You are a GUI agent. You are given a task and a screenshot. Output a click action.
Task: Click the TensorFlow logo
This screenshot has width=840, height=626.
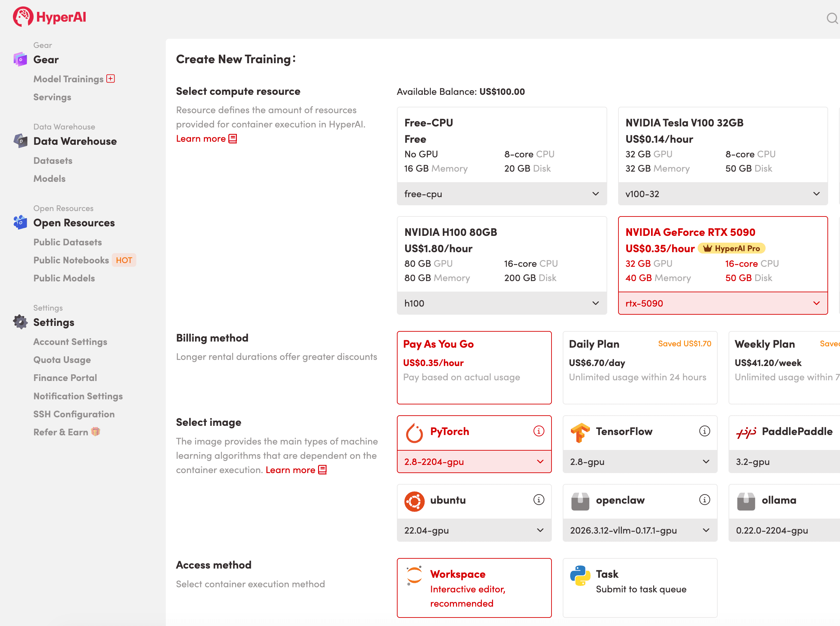click(580, 433)
